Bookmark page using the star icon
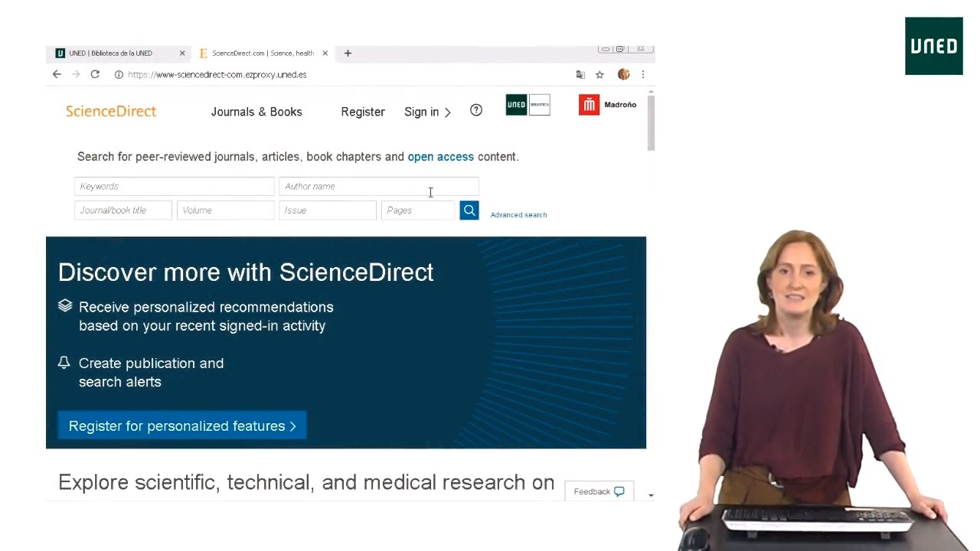980x551 pixels. [x=599, y=74]
